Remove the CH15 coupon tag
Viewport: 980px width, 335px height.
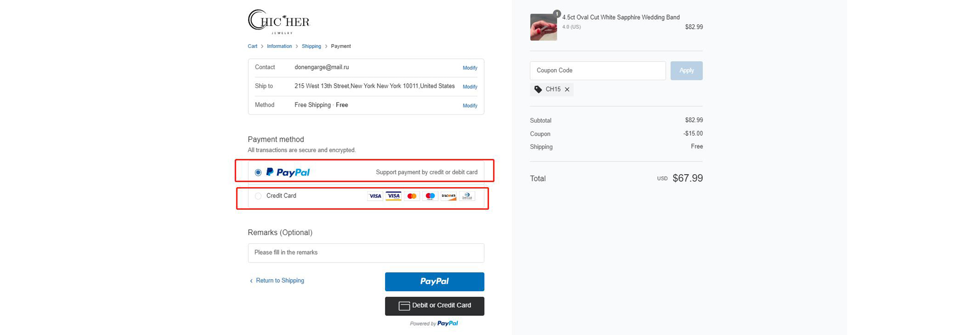(x=567, y=90)
